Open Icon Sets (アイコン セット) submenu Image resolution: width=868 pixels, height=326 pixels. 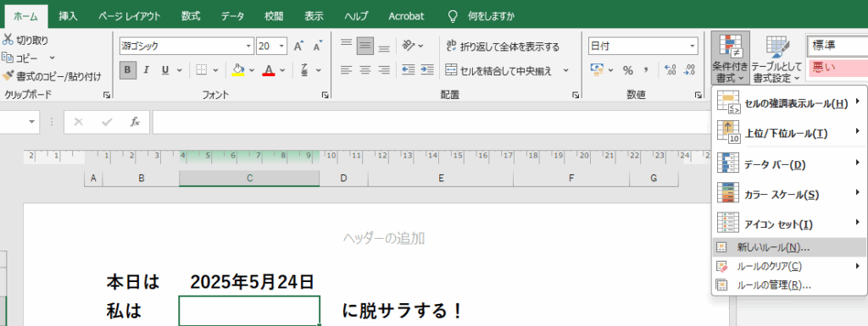point(789,224)
